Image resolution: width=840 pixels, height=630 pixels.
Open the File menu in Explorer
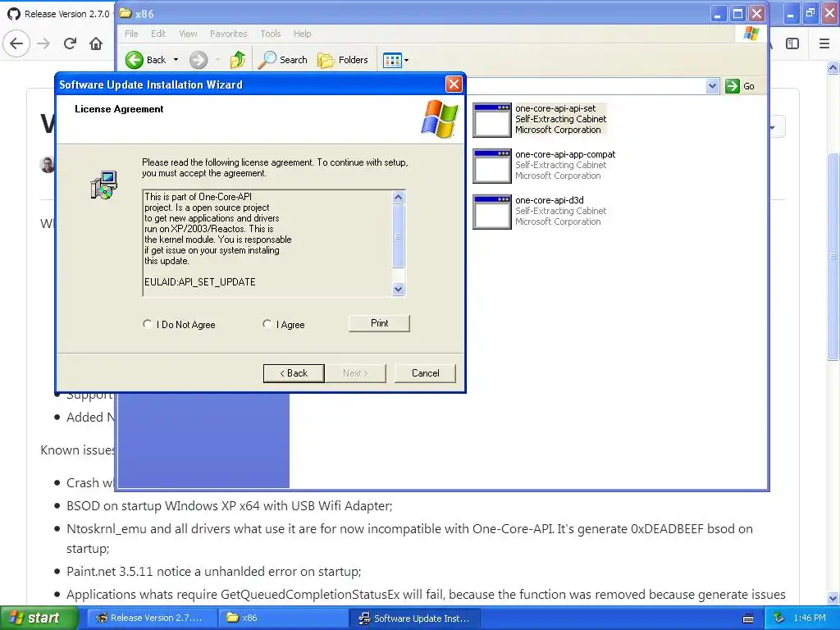pyautogui.click(x=131, y=33)
